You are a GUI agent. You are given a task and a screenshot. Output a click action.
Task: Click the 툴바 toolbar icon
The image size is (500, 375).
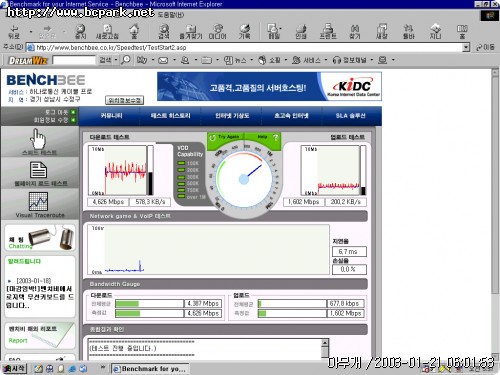point(408,32)
